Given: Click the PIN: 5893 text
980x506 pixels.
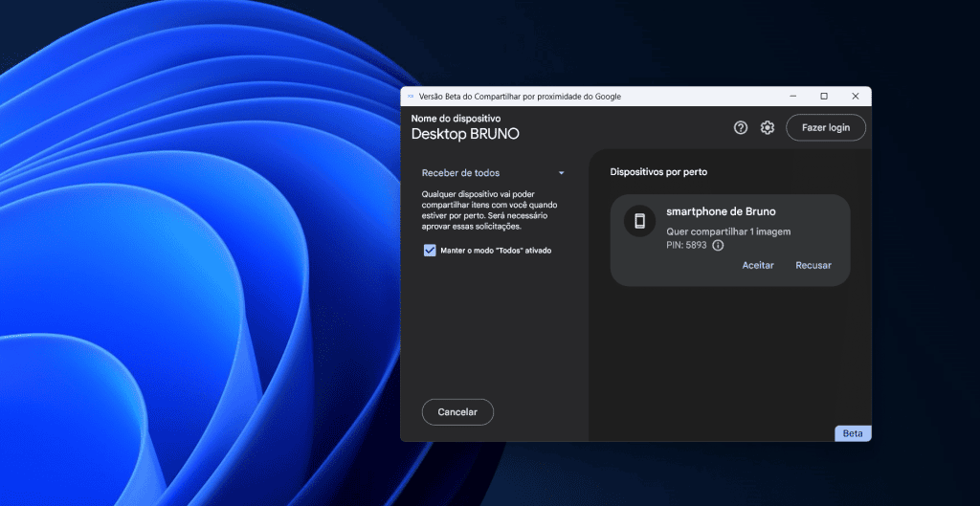Looking at the screenshot, I should pos(686,246).
